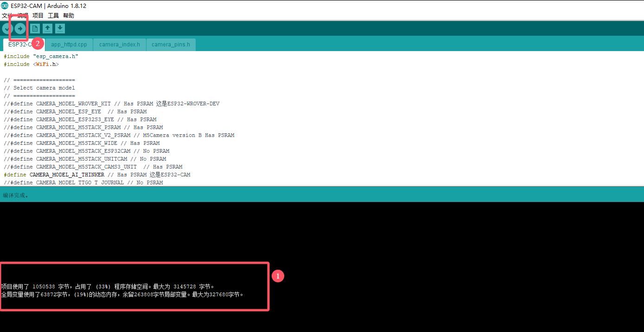Viewport: 644px width, 332px height.
Task: Click the Upload arrow toolbar button
Action: (x=19, y=29)
